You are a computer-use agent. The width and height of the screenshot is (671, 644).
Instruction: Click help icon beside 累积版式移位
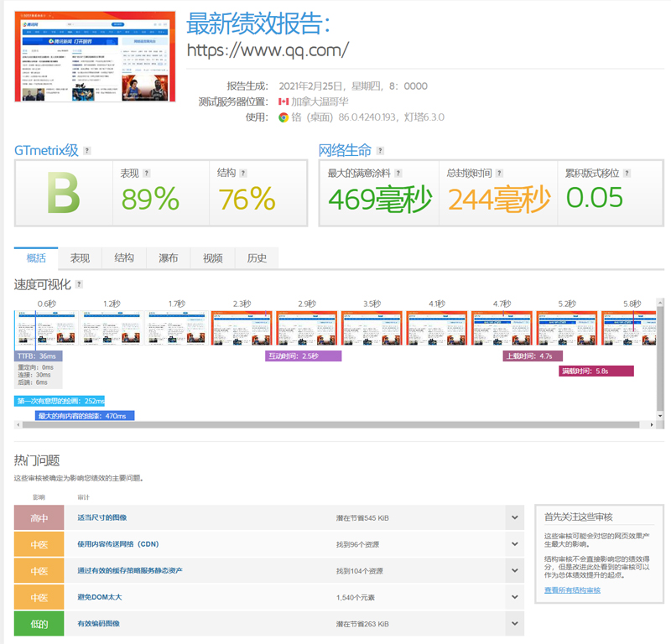pyautogui.click(x=627, y=174)
